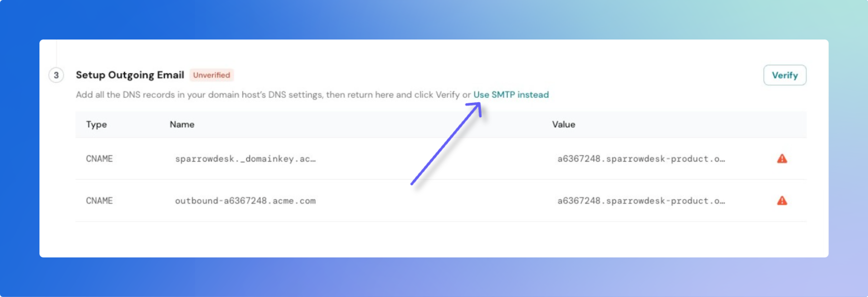
Task: Select the Value column header
Action: pos(564,125)
